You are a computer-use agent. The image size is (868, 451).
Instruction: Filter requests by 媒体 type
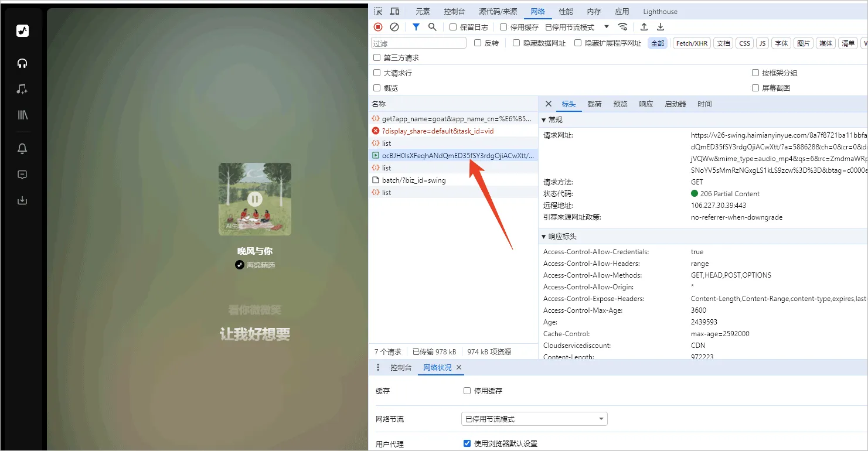[826, 43]
